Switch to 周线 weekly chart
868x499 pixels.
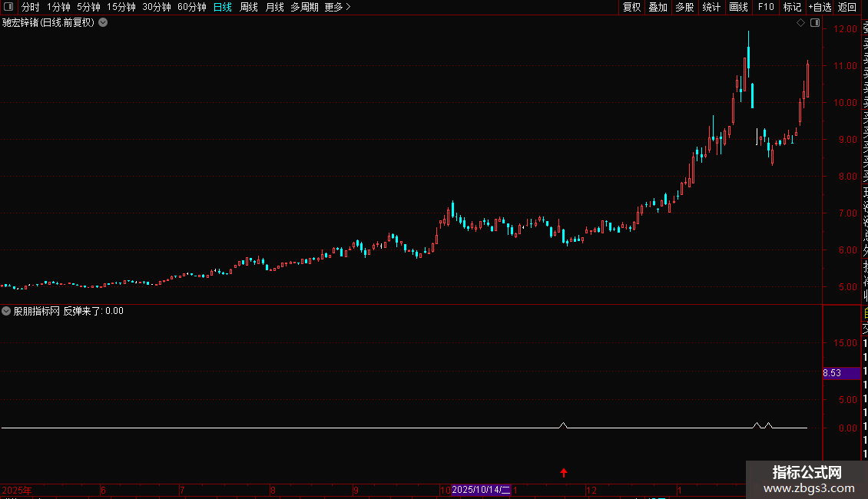point(249,7)
